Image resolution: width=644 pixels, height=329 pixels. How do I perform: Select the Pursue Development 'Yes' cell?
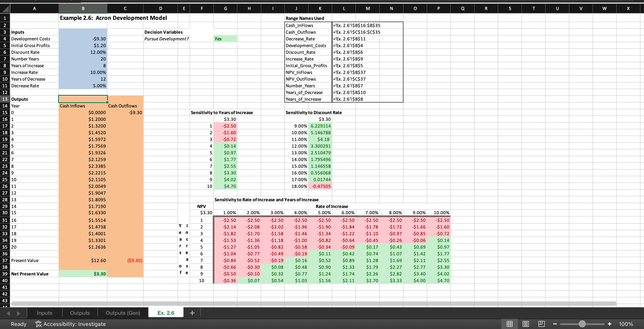[226, 39]
